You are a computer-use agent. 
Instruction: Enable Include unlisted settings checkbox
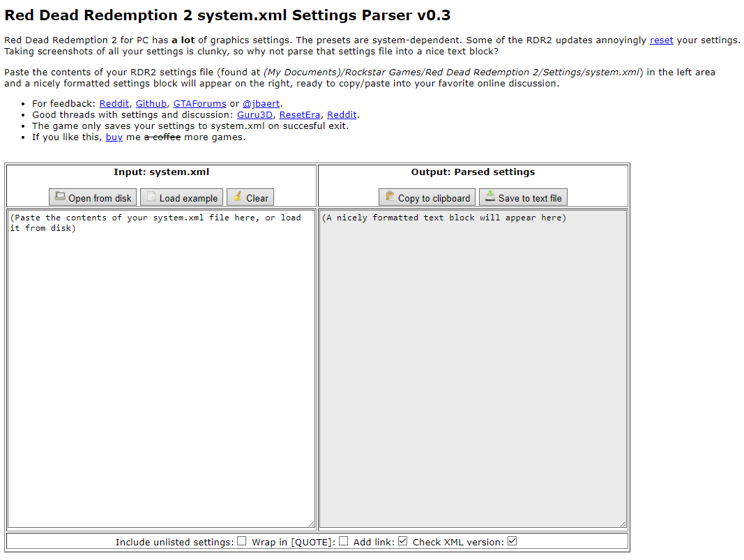(x=242, y=541)
